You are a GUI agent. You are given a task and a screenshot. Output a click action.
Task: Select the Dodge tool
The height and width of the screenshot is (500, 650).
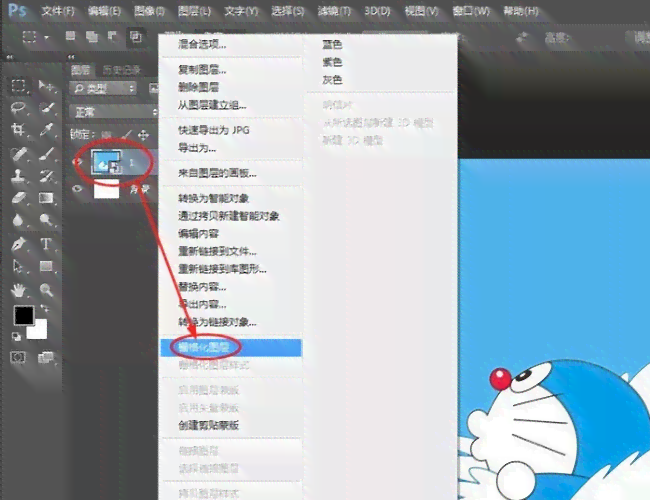tap(46, 220)
